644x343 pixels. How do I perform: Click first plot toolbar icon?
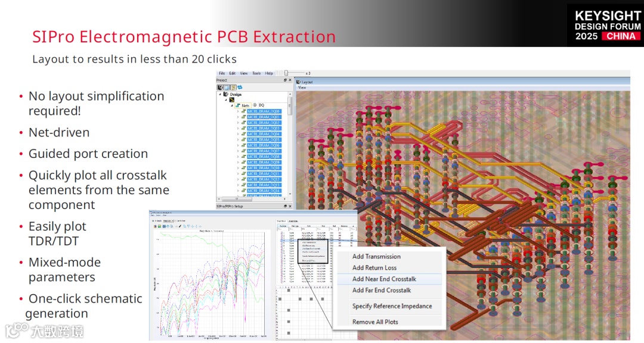(155, 226)
